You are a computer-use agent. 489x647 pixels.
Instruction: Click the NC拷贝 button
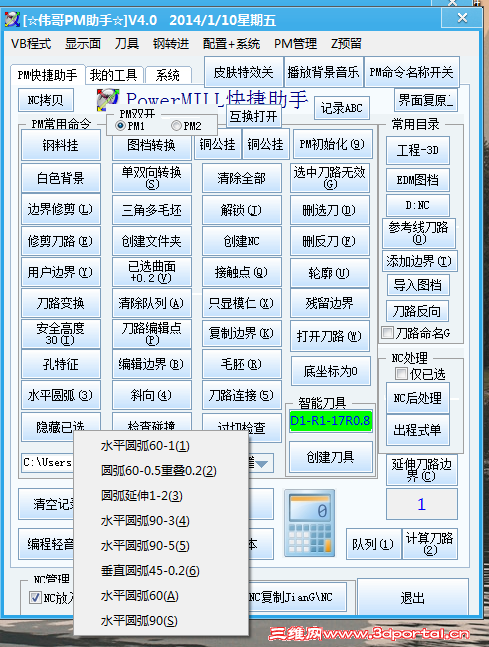(46, 100)
